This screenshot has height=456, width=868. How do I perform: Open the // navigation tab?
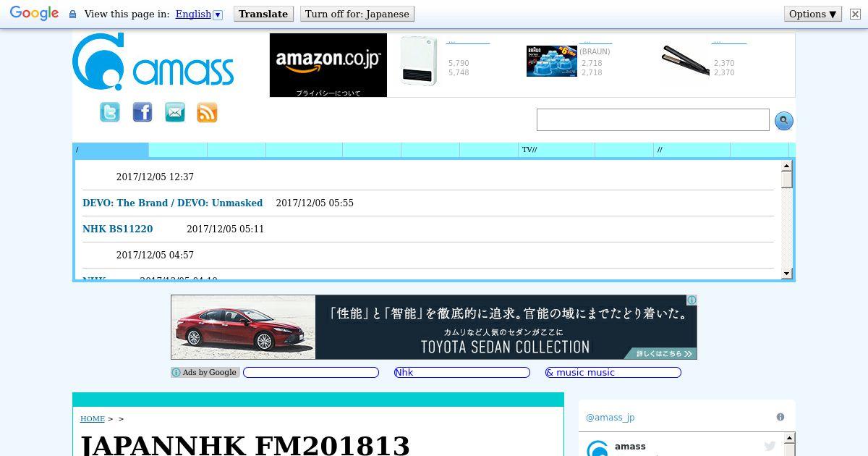click(x=692, y=150)
